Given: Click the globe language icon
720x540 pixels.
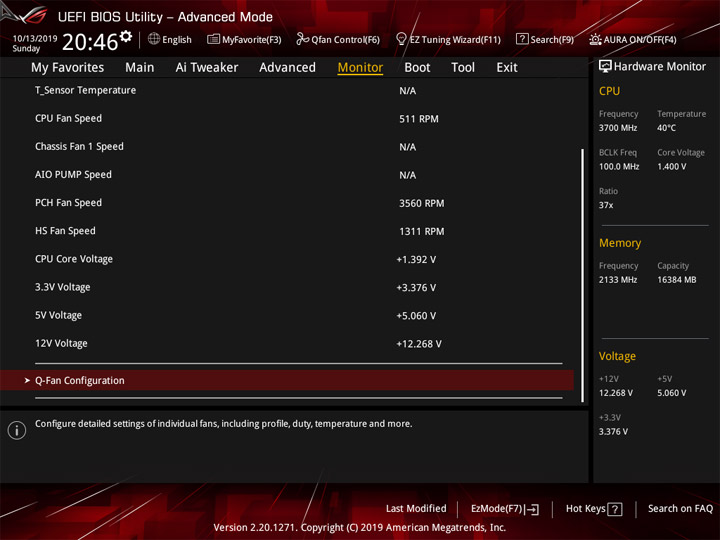Looking at the screenshot, I should [154, 39].
